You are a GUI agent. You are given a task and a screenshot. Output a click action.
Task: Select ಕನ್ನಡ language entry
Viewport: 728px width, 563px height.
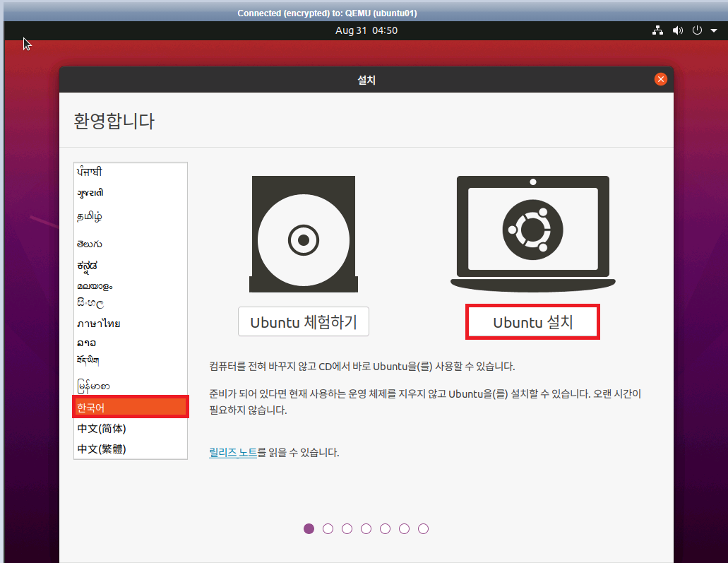(131, 266)
